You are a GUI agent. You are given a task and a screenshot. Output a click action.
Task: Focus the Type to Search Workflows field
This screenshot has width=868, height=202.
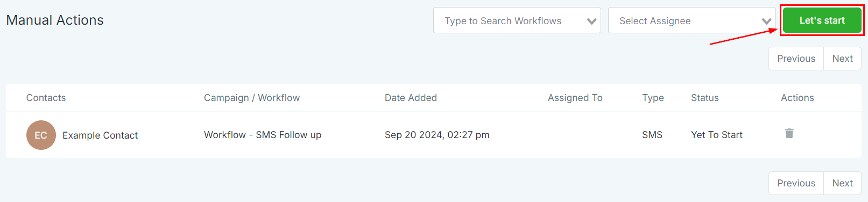point(517,20)
